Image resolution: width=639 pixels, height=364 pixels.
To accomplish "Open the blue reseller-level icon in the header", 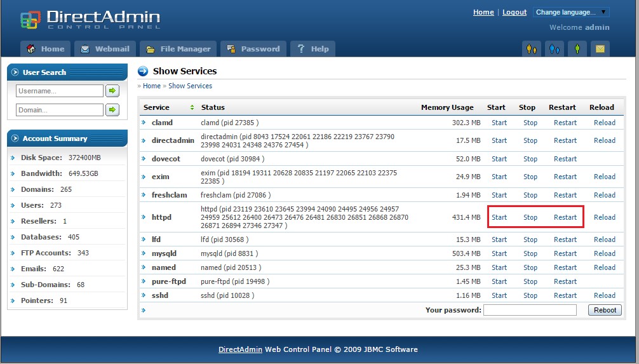I will (555, 49).
